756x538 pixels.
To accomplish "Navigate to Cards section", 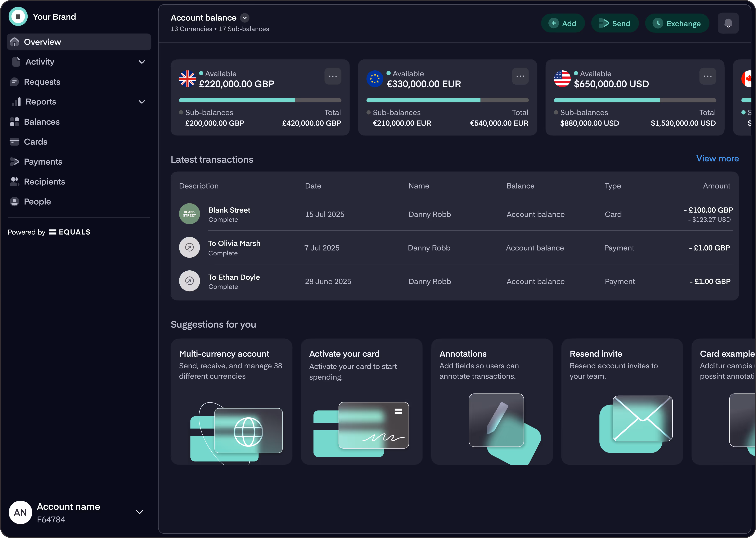I will [35, 142].
